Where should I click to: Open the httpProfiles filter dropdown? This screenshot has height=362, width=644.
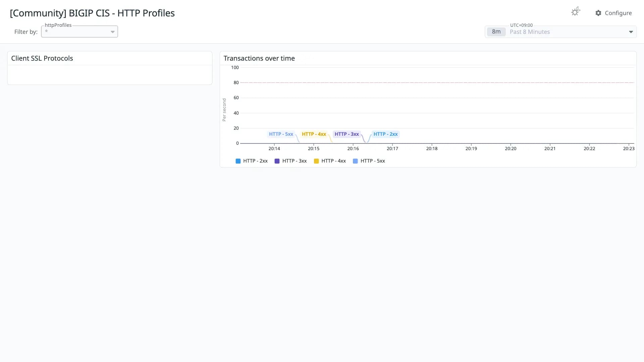point(79,32)
